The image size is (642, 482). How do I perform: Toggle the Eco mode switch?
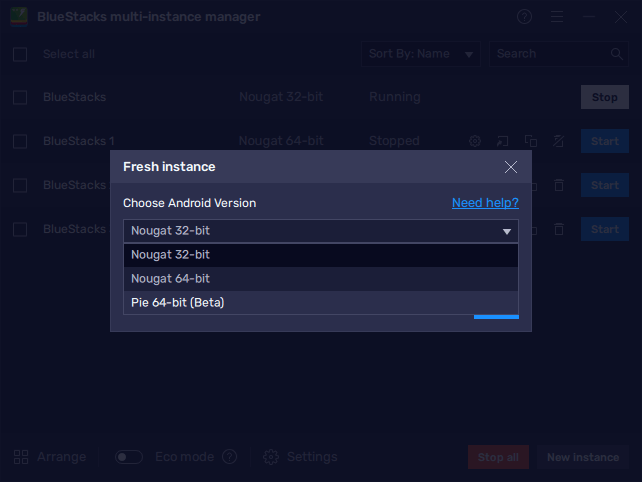tap(129, 457)
